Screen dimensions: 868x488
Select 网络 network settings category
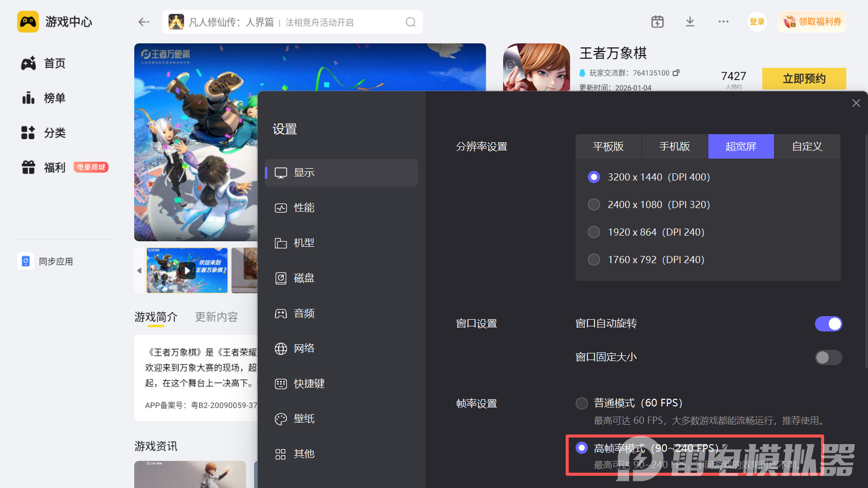click(341, 349)
